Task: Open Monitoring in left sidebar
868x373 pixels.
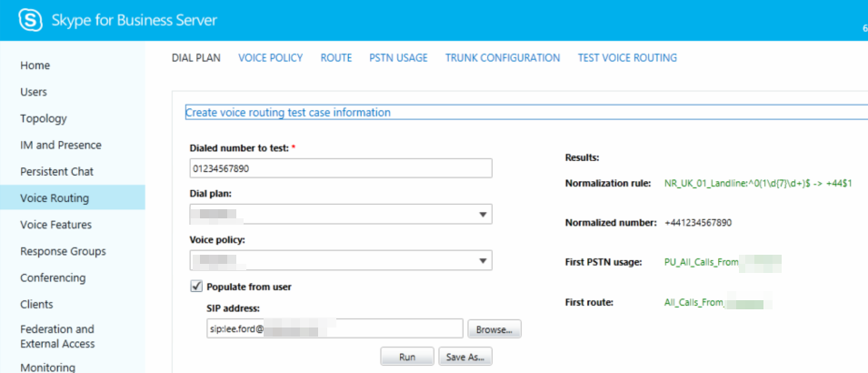Action: click(47, 368)
